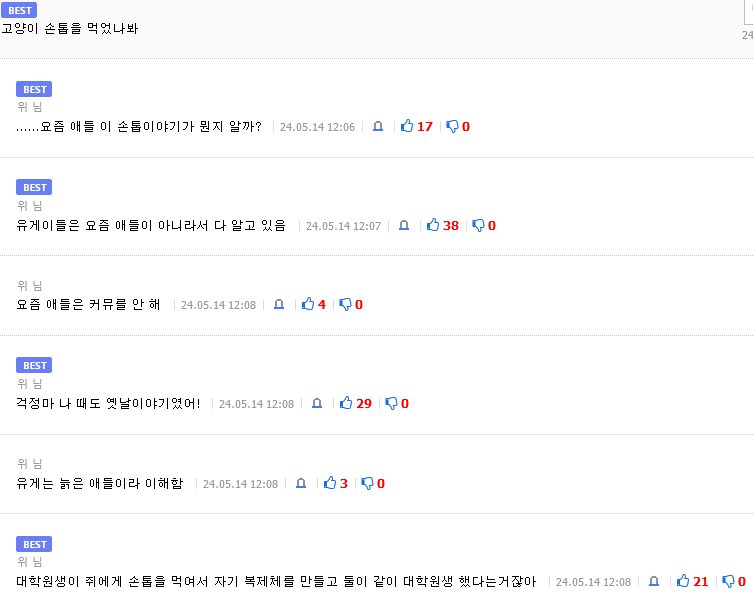753x603 pixels.
Task: Like the comment '유게는 늙은 애들이라 이해함'
Action: (x=330, y=484)
